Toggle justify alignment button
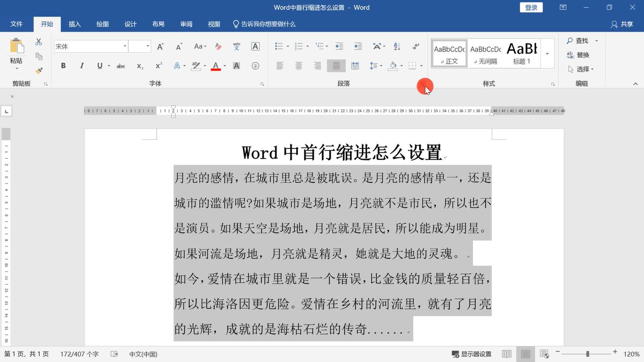Image resolution: width=644 pixels, height=362 pixels. tap(336, 66)
